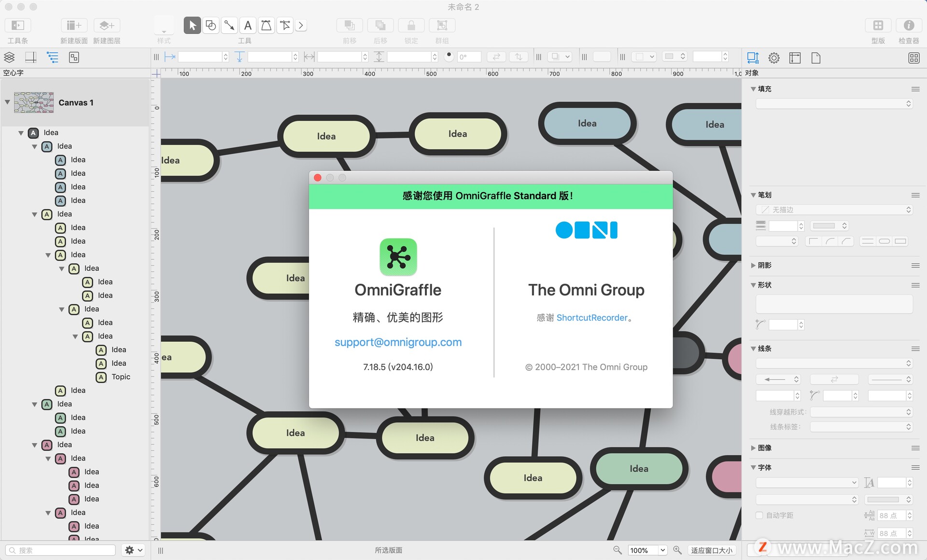This screenshot has height=560, width=927.
Task: Click the flip vertical button
Action: point(519,57)
